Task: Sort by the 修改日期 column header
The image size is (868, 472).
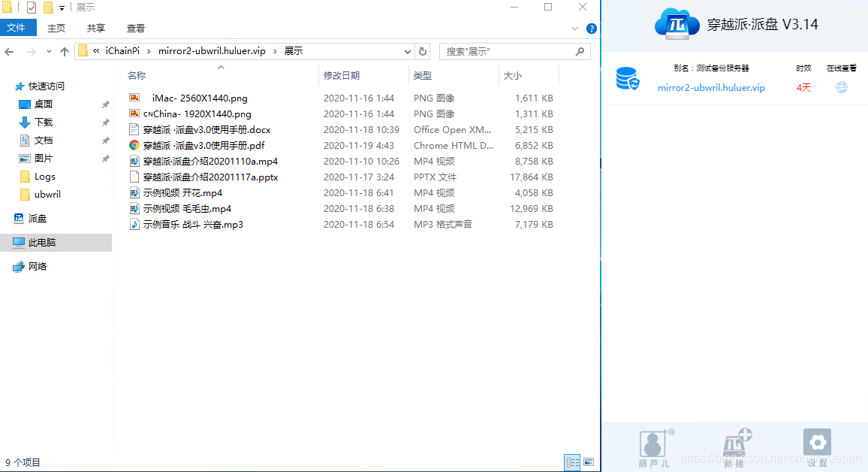Action: [342, 75]
